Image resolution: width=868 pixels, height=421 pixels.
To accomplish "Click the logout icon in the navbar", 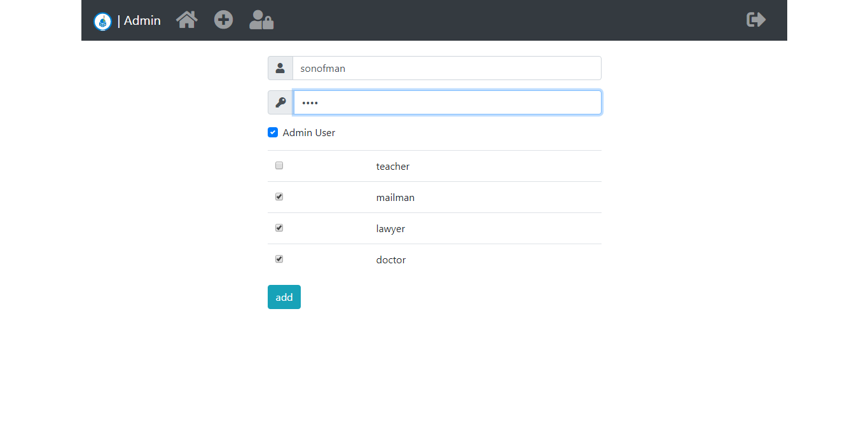I will (x=756, y=20).
